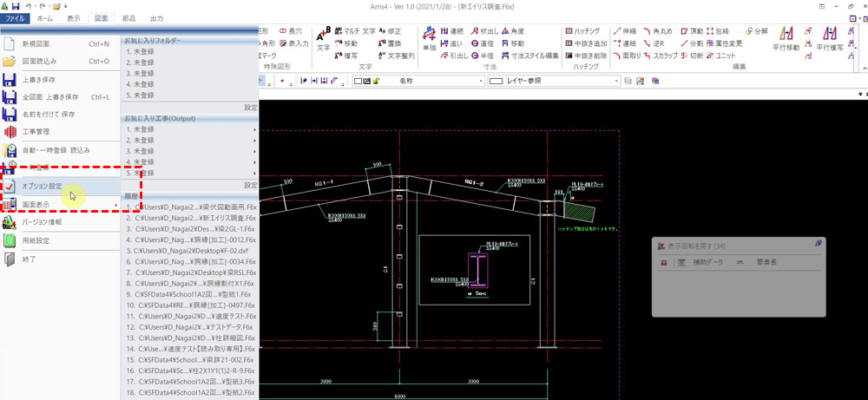Screen dimensions: 868x400
Task: Open 図面読込み folder icon
Action: (x=10, y=62)
